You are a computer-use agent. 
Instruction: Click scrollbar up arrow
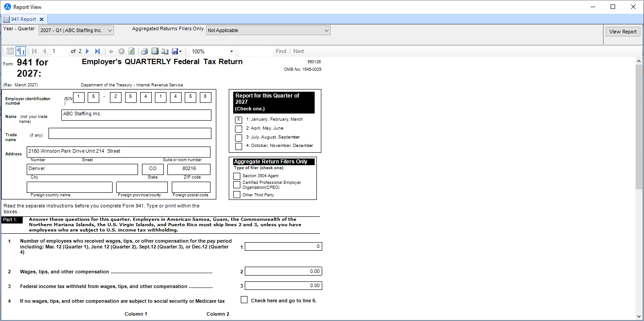click(639, 61)
